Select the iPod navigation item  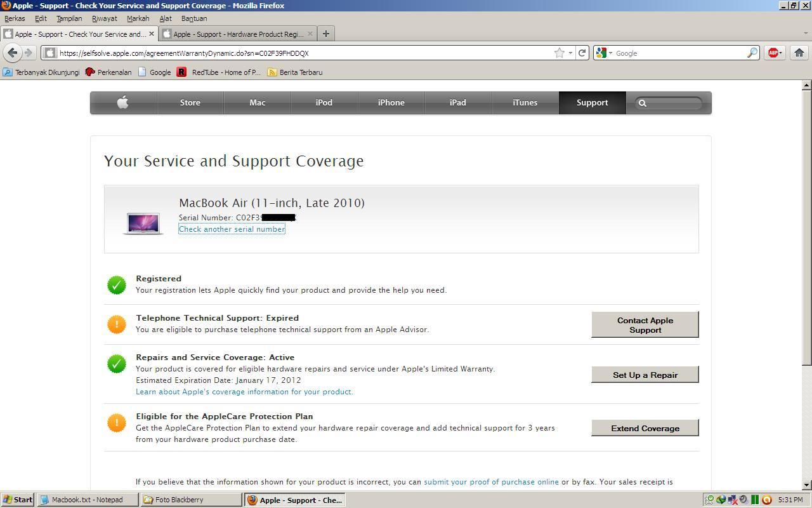tap(324, 102)
